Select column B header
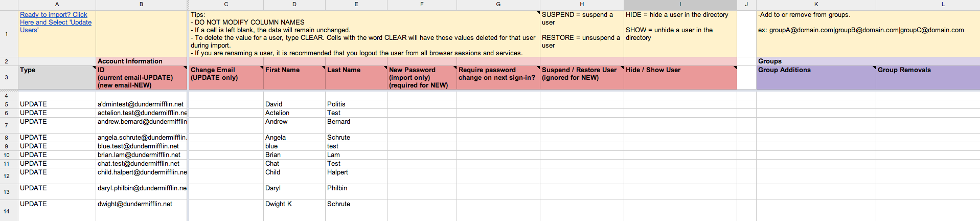This screenshot has height=221, width=980. tap(142, 4)
